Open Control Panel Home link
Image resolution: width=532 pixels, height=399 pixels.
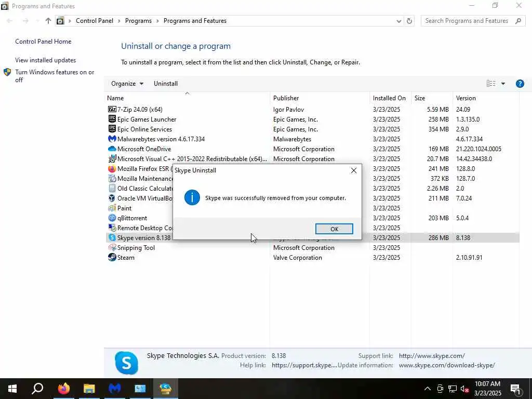(x=43, y=42)
